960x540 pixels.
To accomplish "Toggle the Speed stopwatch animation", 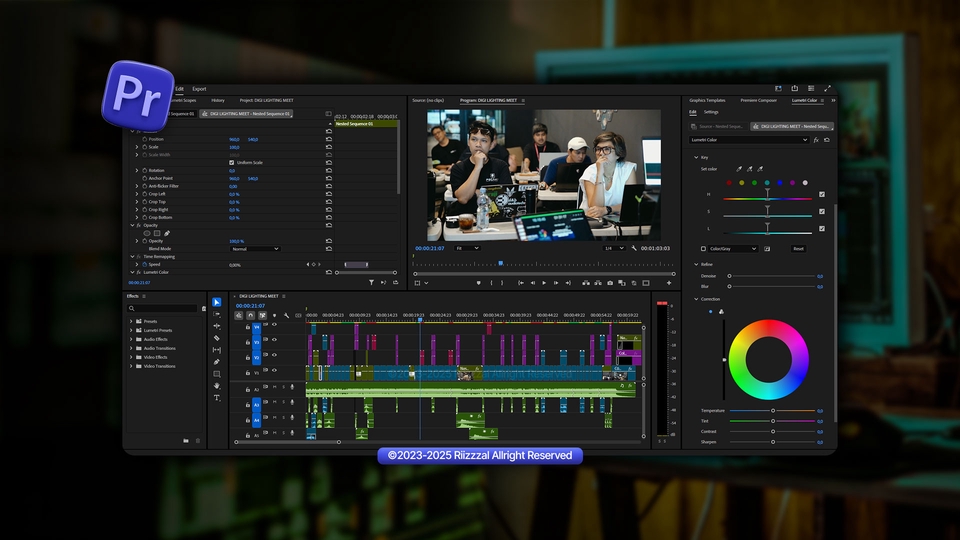I will (145, 264).
